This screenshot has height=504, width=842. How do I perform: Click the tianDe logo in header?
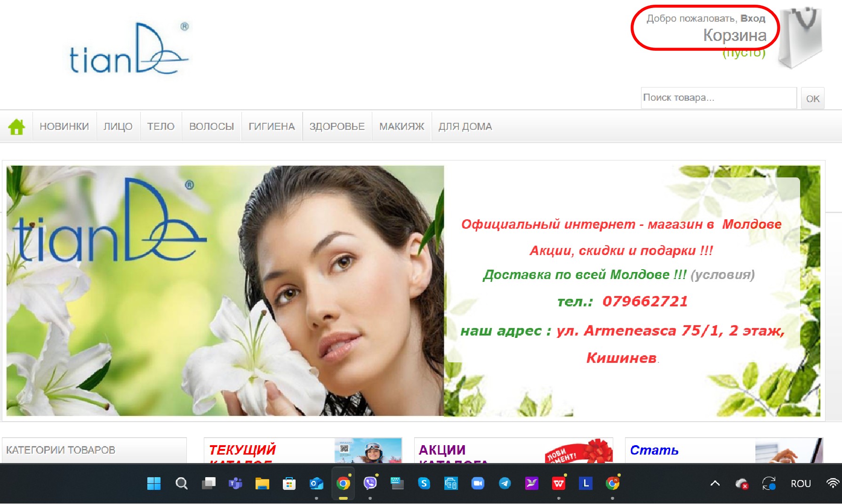pos(129,49)
